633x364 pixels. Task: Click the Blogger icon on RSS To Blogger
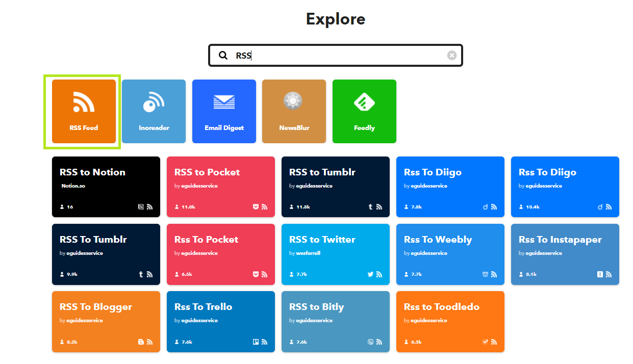(x=141, y=342)
